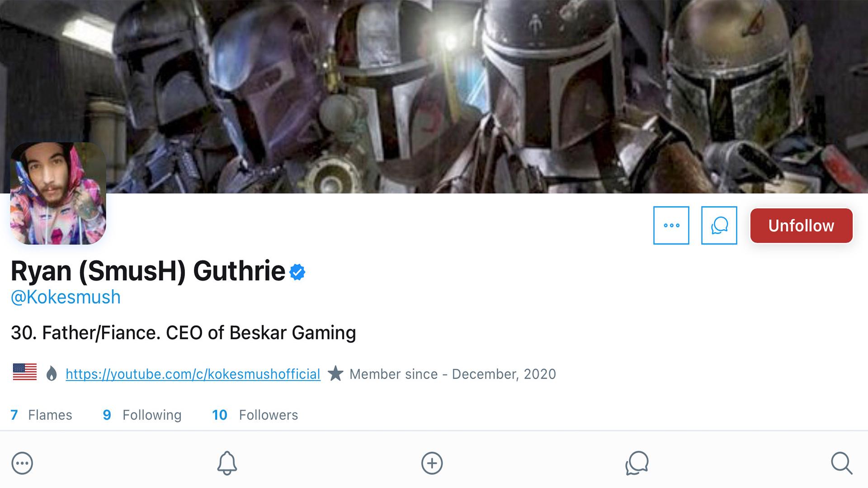Click the star icon before Member since
868x488 pixels.
(x=335, y=374)
